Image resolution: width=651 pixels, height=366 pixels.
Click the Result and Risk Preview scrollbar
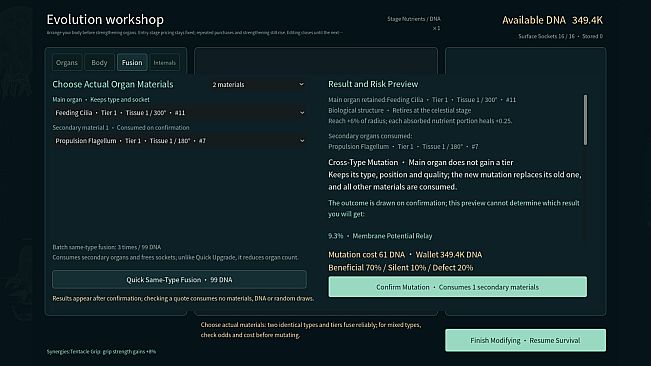585,120
